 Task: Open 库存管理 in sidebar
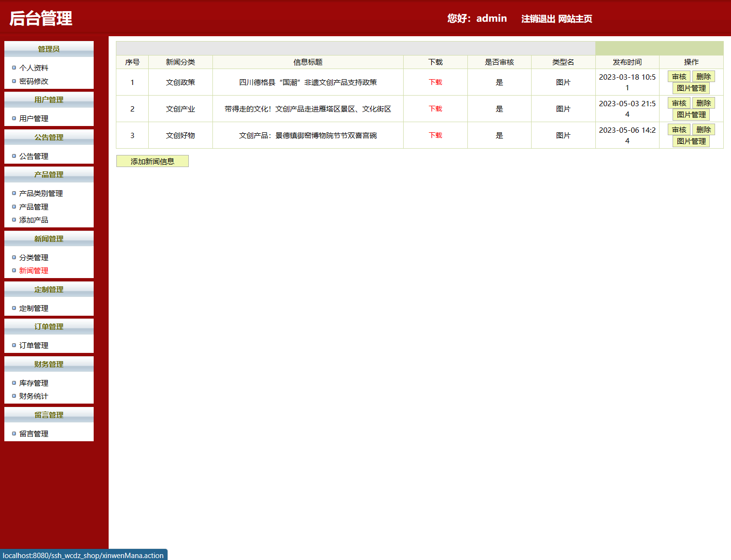pyautogui.click(x=34, y=383)
